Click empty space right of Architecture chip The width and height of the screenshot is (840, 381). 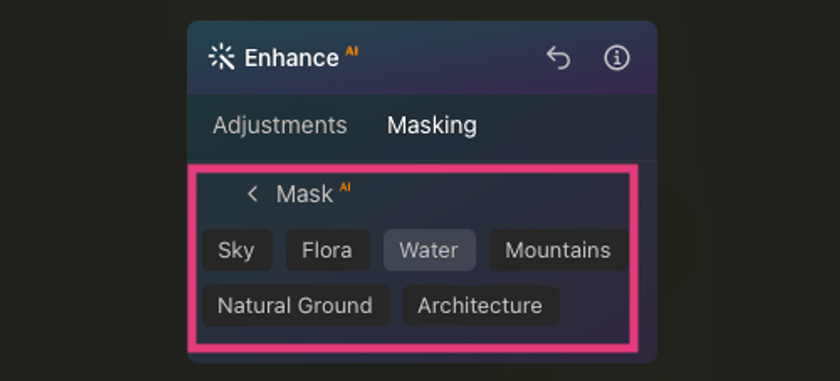coord(594,305)
